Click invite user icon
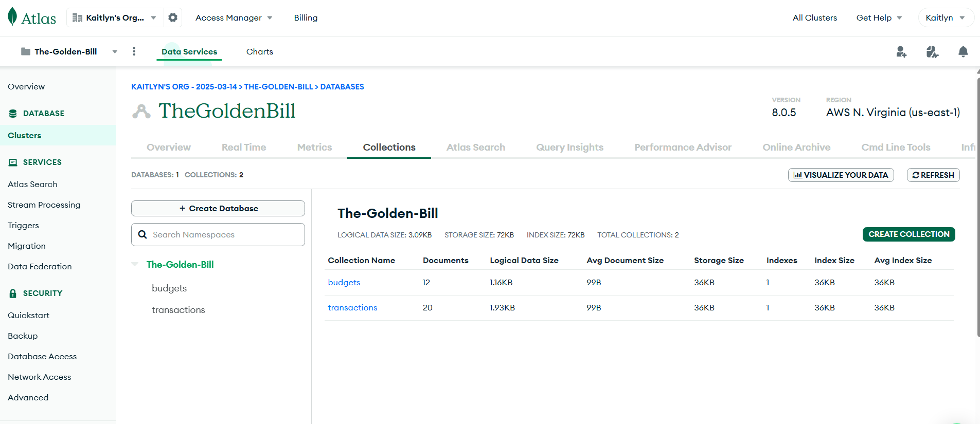 point(901,51)
